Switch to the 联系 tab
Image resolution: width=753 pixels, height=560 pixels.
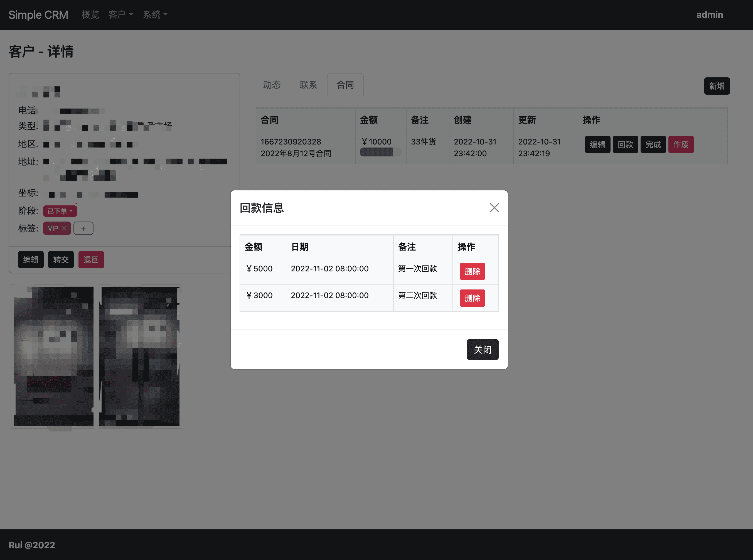click(308, 85)
